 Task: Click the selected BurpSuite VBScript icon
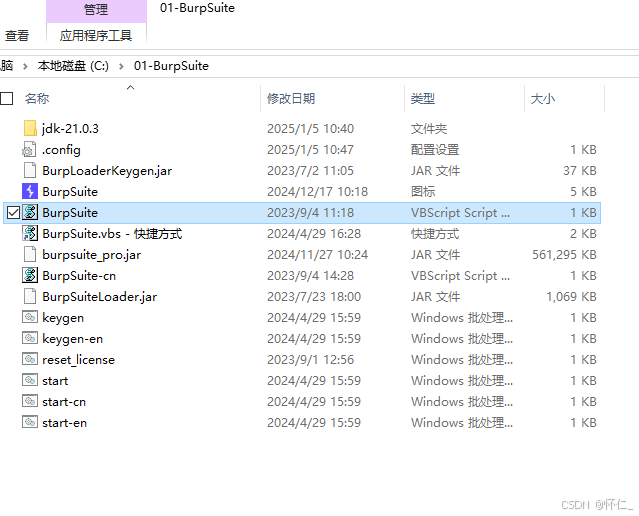[30, 212]
